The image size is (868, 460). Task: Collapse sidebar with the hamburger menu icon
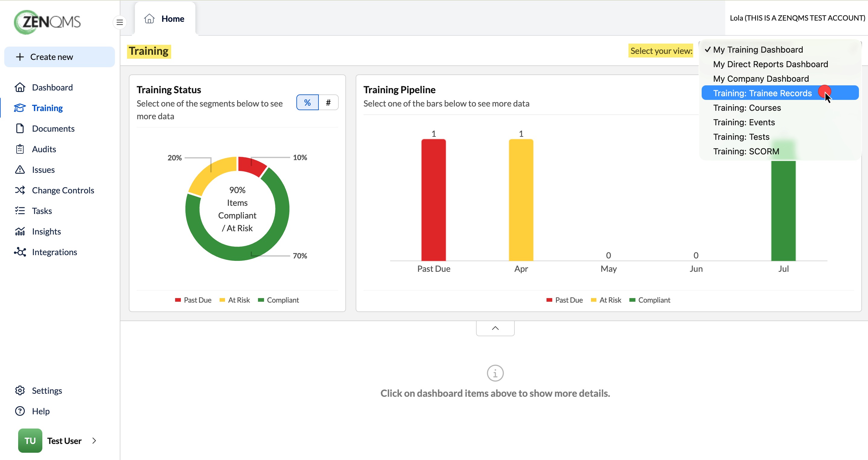pyautogui.click(x=120, y=23)
